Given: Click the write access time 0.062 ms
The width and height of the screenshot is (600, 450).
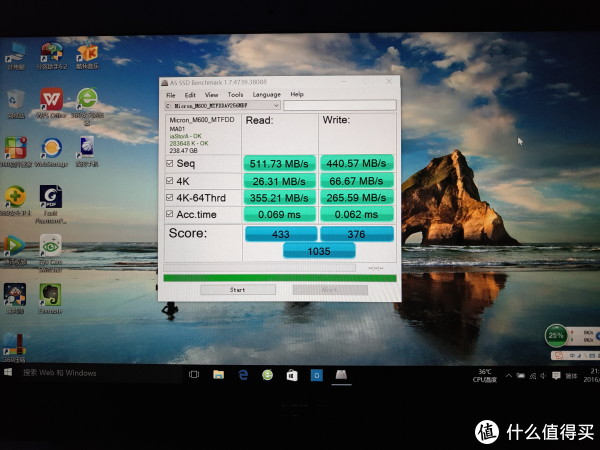Looking at the screenshot, I should 356,214.
